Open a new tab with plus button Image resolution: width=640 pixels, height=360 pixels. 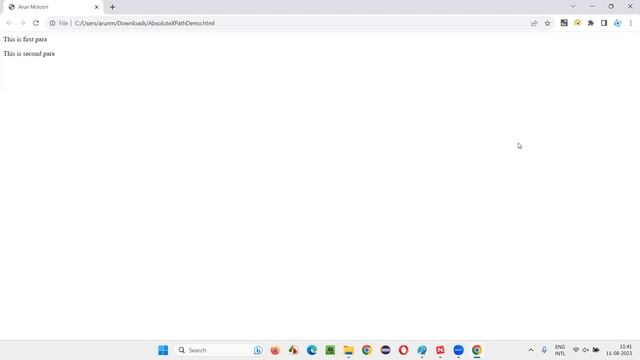click(112, 7)
